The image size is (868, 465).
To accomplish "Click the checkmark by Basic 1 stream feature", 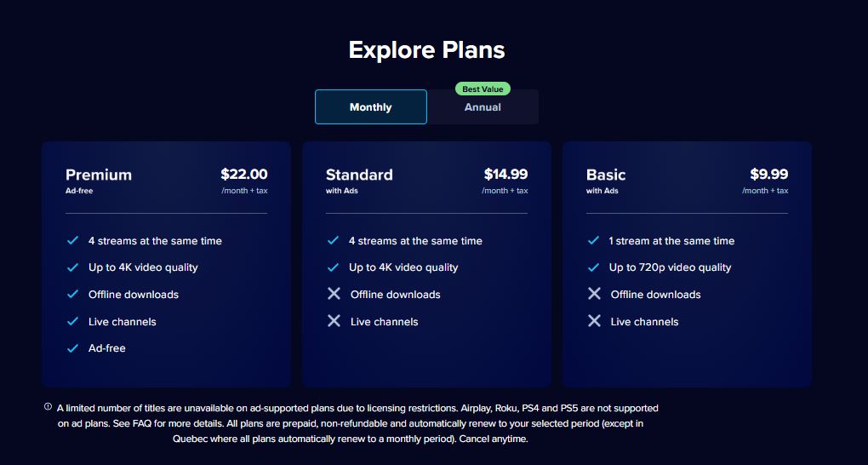I will point(594,240).
